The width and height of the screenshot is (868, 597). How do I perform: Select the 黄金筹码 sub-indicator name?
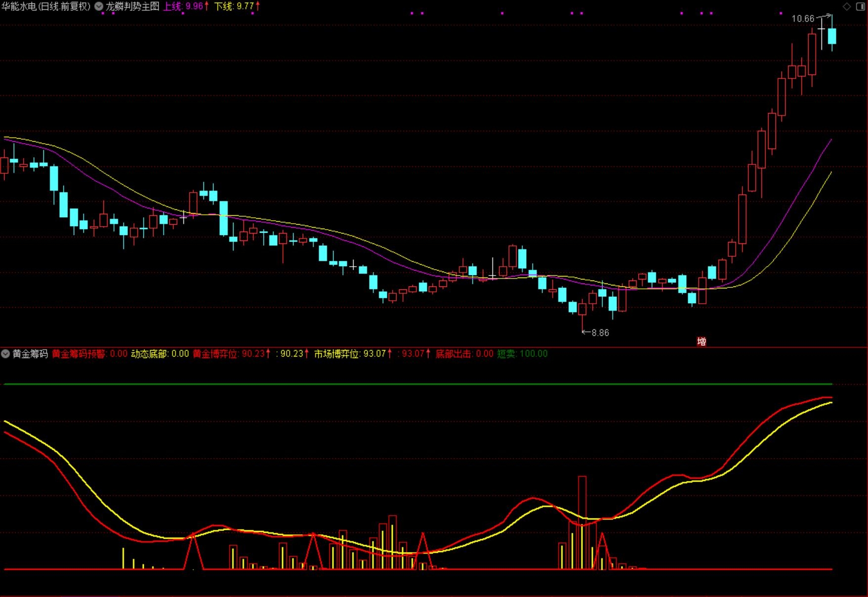tap(30, 354)
